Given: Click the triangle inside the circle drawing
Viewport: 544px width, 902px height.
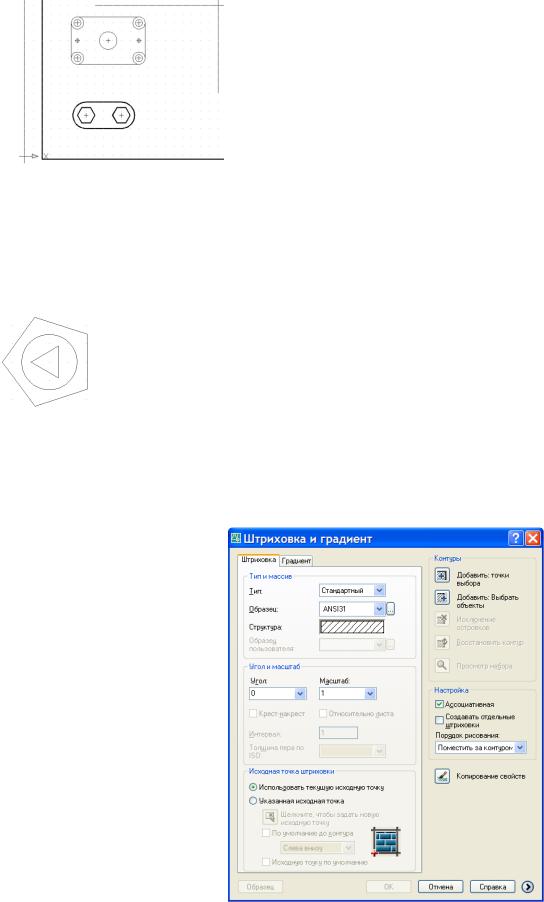Looking at the screenshot, I should tap(47, 362).
